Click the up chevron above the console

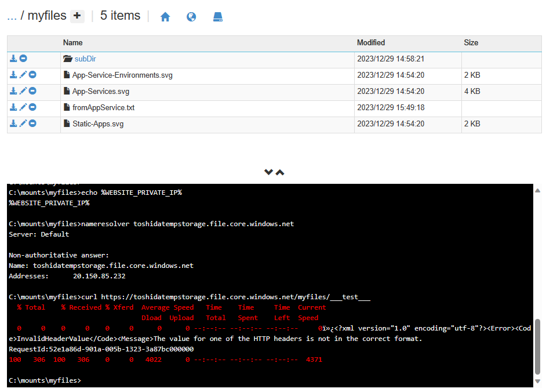click(x=280, y=172)
